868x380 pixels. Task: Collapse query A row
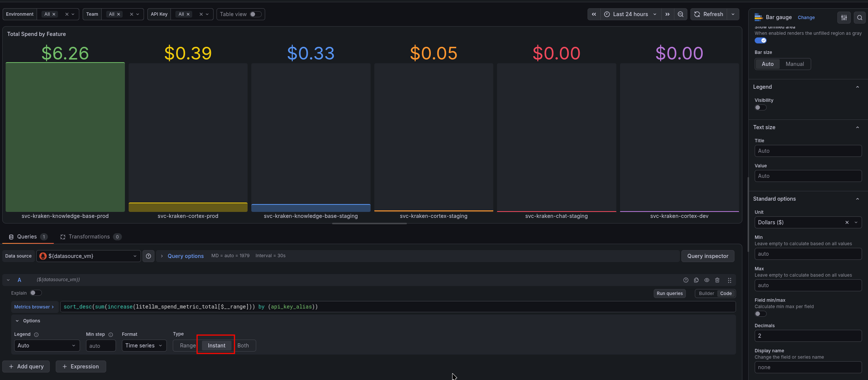(8, 280)
